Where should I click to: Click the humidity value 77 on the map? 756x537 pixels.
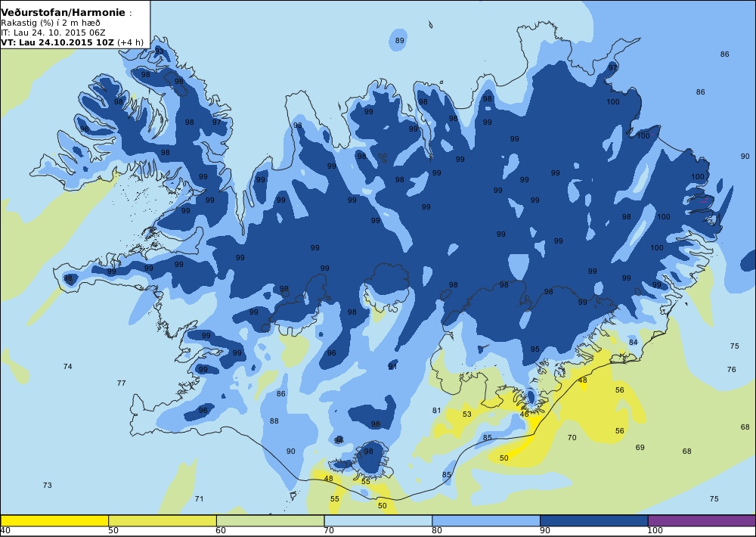pyautogui.click(x=122, y=383)
